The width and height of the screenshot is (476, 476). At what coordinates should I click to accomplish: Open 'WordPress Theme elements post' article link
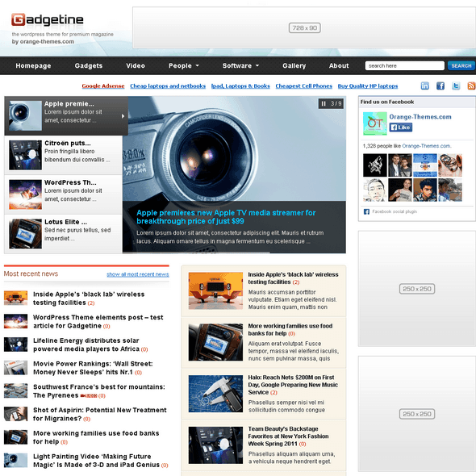98,321
